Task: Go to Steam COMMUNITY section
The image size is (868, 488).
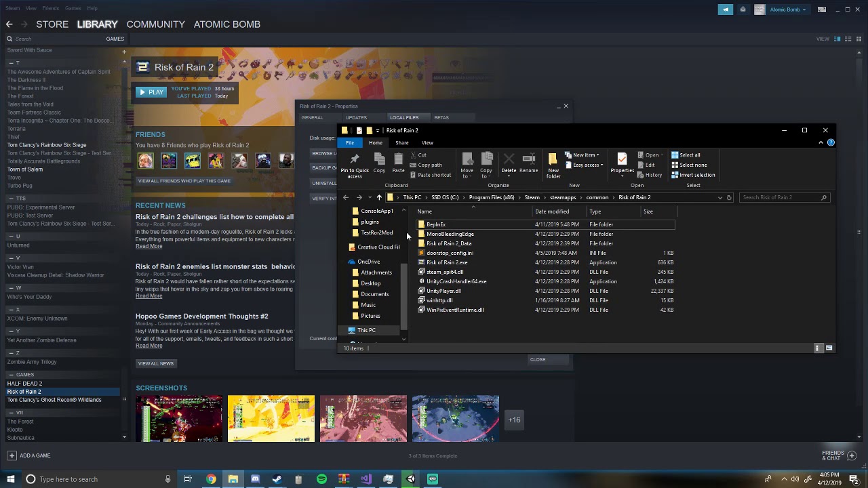Action: 155,24
